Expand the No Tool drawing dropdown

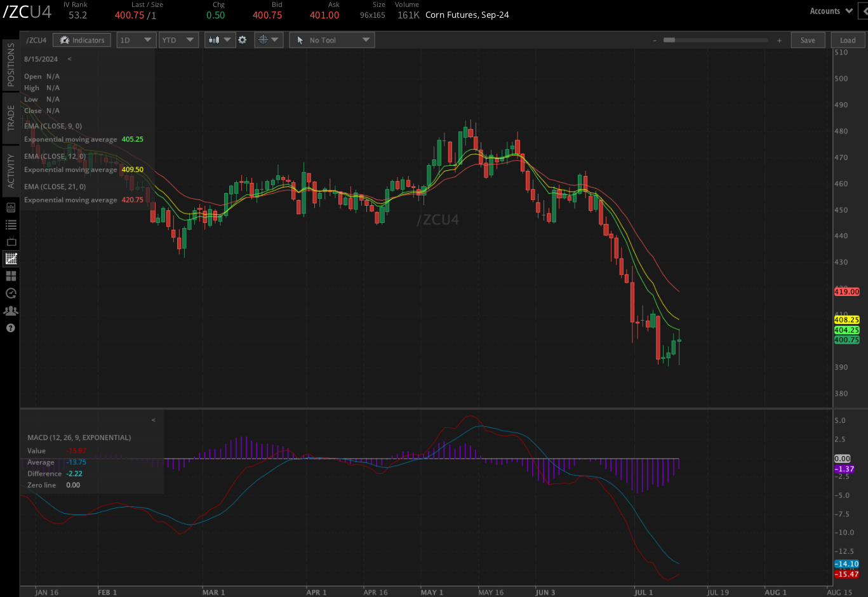(331, 40)
